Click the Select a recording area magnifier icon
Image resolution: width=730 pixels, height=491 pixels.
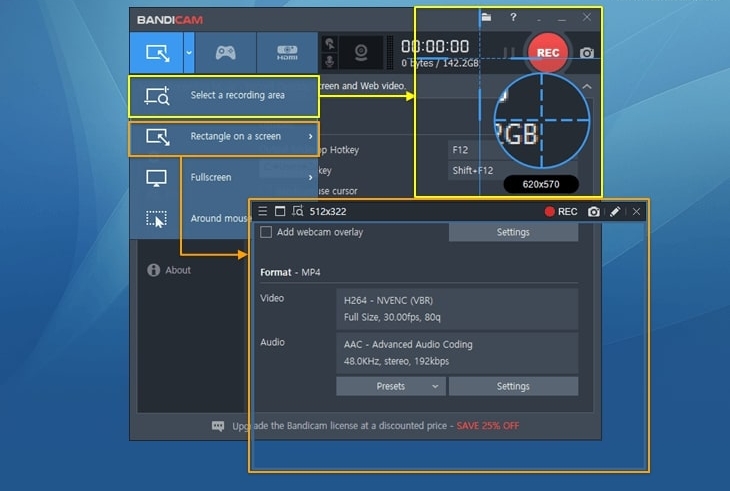(x=157, y=96)
